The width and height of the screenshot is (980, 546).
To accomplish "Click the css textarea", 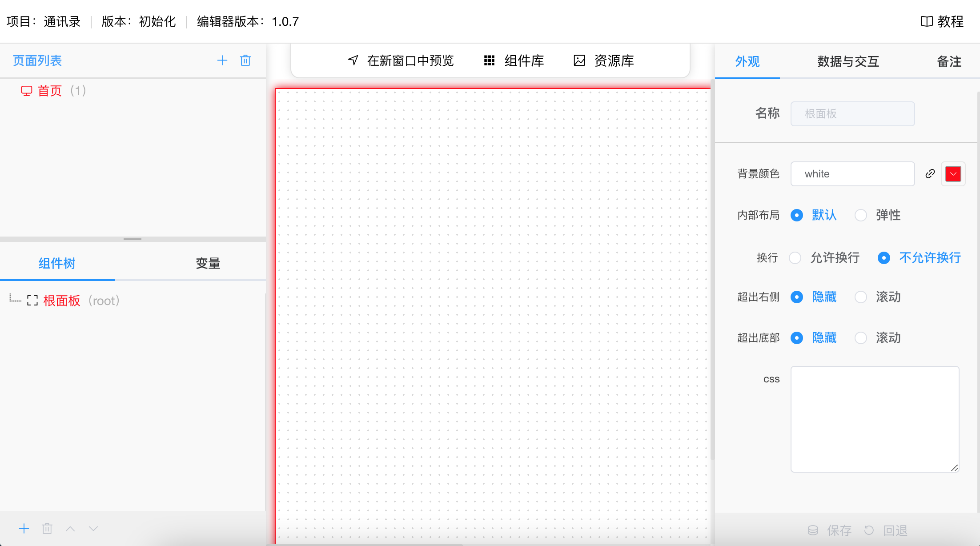I will [875, 419].
